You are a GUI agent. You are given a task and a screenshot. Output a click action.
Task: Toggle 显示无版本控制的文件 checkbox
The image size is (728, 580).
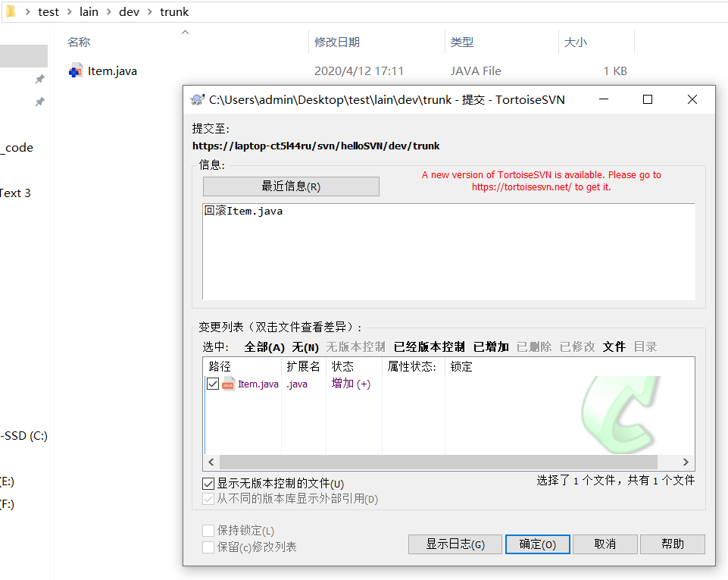[208, 484]
